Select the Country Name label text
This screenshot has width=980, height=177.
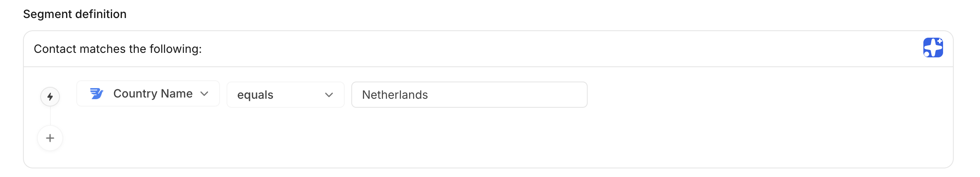pos(153,94)
